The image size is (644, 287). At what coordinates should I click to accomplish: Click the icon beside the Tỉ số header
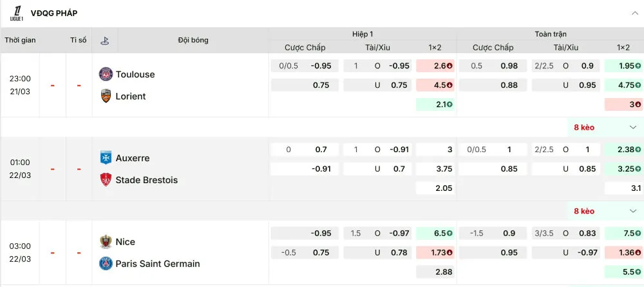[x=104, y=40]
